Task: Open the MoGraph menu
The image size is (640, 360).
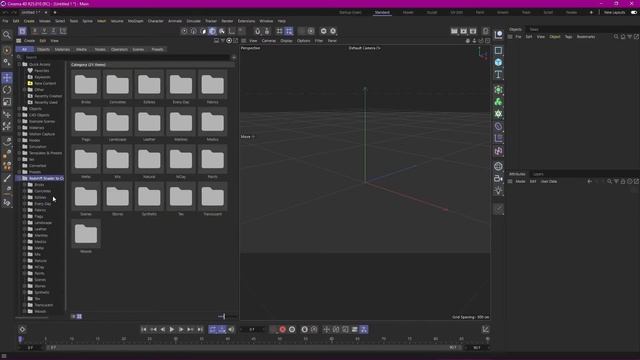Action: 136,21
